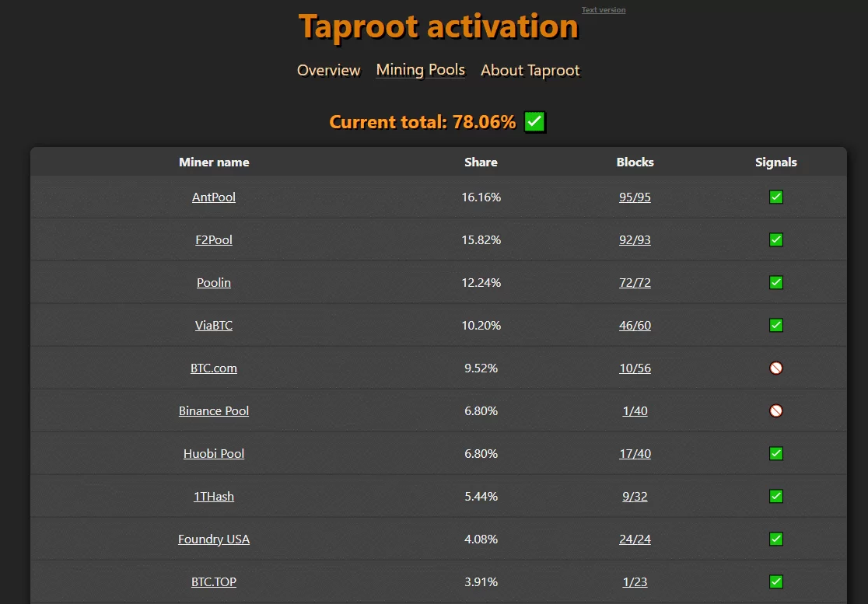Image resolution: width=868 pixels, height=604 pixels.
Task: Open ViaBTC's 46/60 blocks link
Action: [x=635, y=326]
